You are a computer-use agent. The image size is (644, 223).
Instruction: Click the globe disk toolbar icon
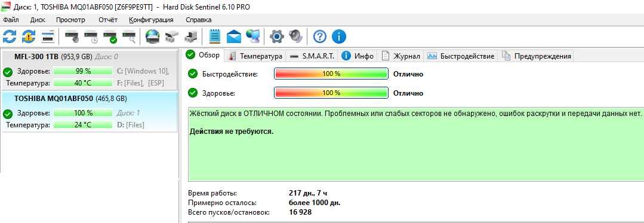pyautogui.click(x=152, y=36)
